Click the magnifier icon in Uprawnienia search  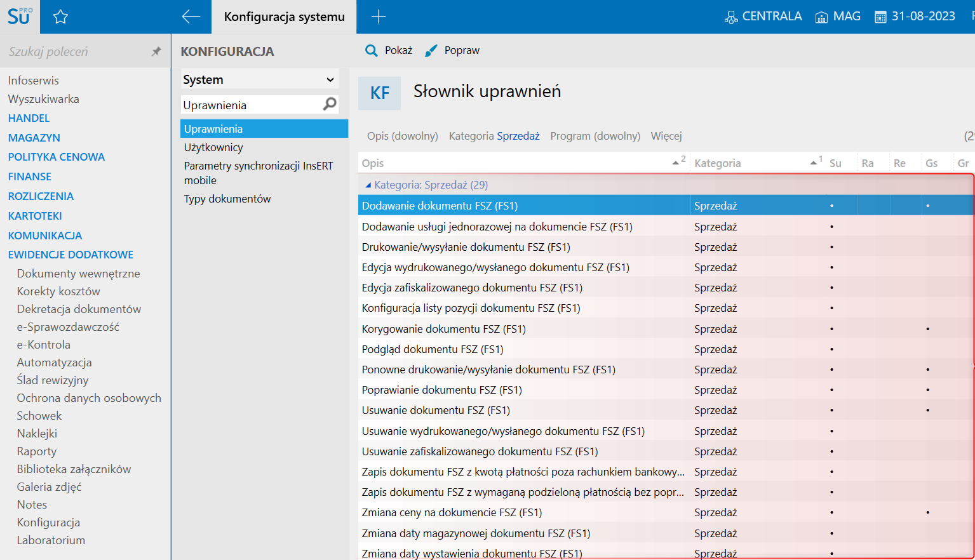pos(330,104)
